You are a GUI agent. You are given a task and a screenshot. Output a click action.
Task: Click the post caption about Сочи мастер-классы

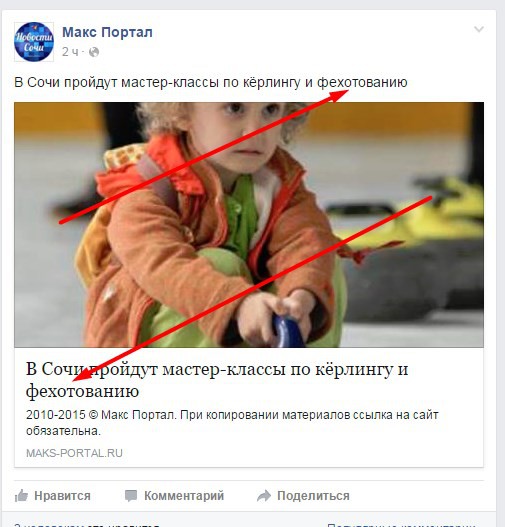pyautogui.click(x=211, y=82)
